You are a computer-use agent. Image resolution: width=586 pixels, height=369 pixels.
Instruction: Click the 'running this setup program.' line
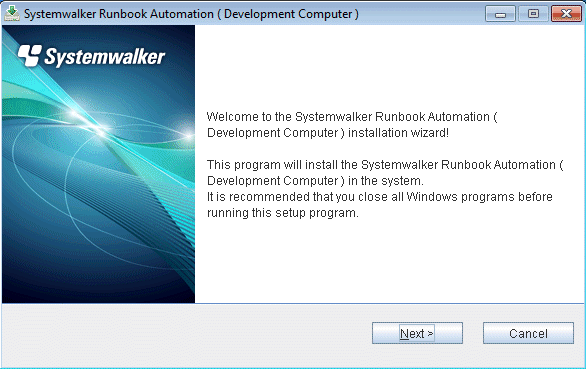coord(283,213)
